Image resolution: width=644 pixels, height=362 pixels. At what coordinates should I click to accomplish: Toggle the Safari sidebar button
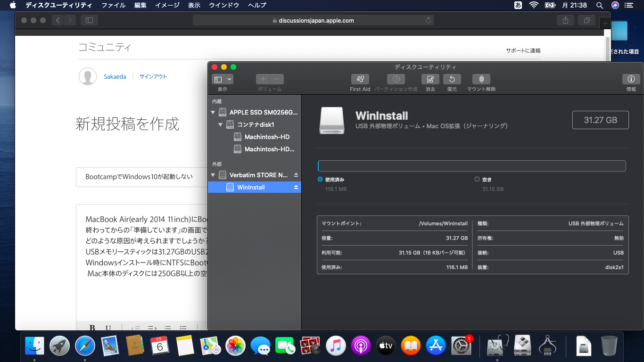(x=89, y=20)
